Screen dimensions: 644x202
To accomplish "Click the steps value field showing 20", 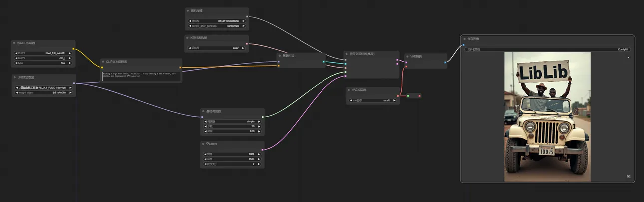I will coord(232,126).
